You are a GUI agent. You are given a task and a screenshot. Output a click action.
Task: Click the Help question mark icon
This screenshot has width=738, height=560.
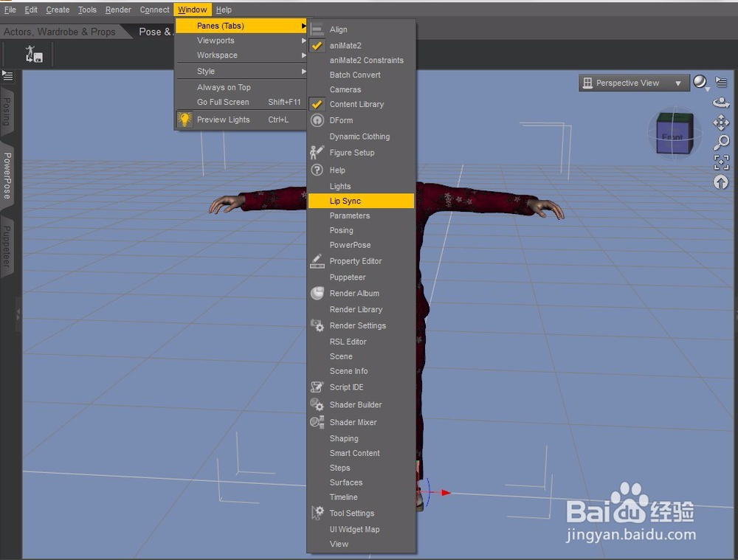(x=317, y=170)
